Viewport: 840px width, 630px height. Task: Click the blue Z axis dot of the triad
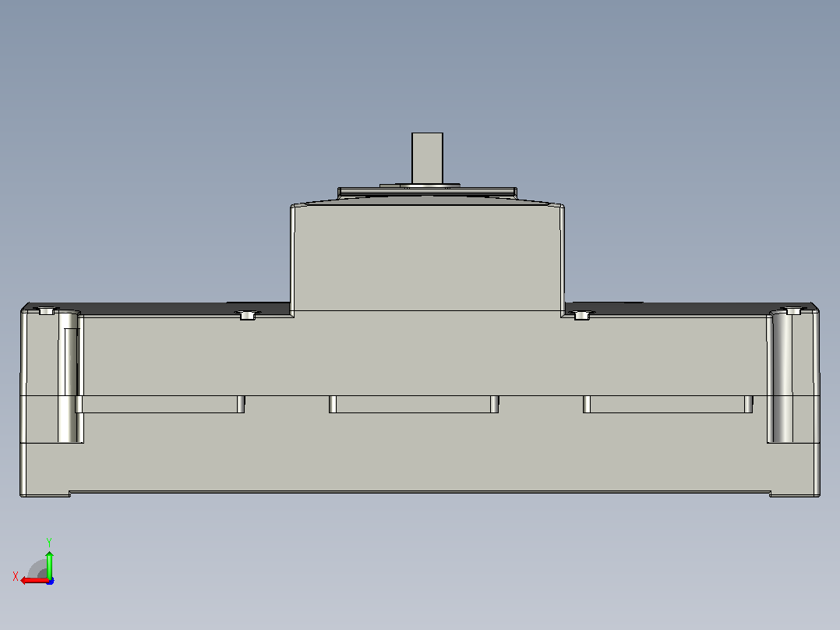click(x=50, y=581)
